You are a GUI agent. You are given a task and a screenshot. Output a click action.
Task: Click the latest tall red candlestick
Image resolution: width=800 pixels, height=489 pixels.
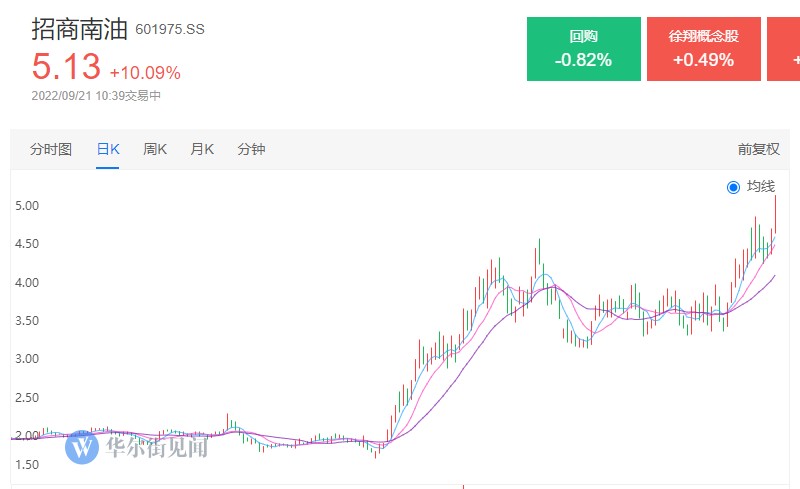[775, 215]
